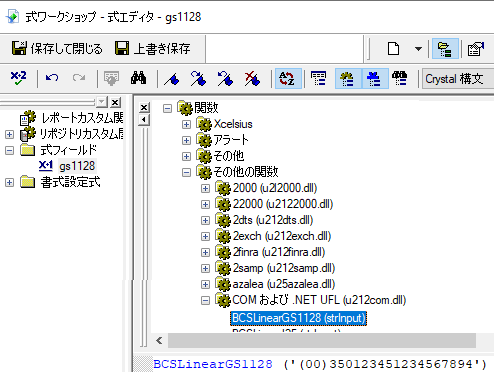Collapse COM および .NET UFL node
Screen dimensions: 494x378
click(x=205, y=301)
